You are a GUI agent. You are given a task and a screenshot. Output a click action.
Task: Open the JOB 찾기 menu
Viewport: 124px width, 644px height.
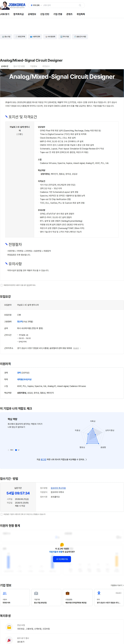point(5,14)
